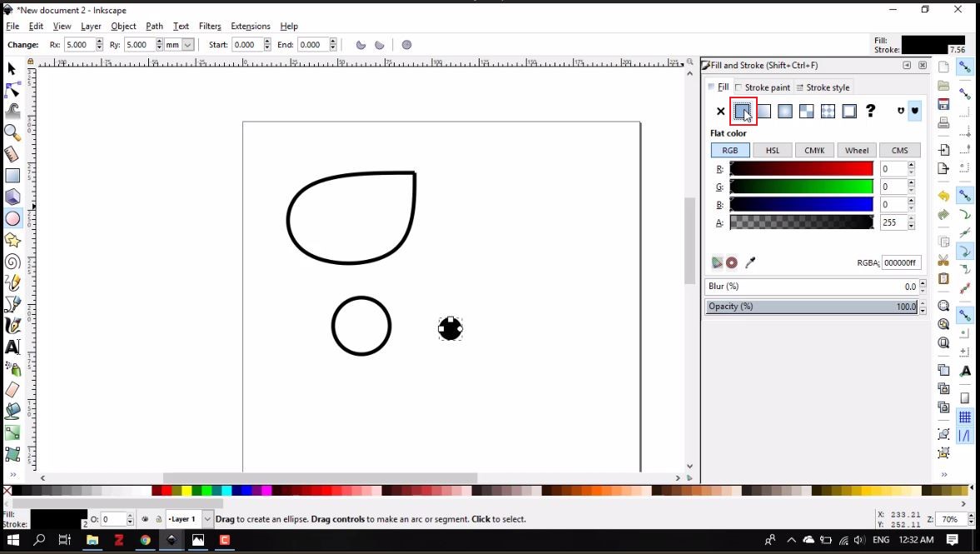Increase the Blur percent stepper
The image size is (980, 554).
(923, 283)
